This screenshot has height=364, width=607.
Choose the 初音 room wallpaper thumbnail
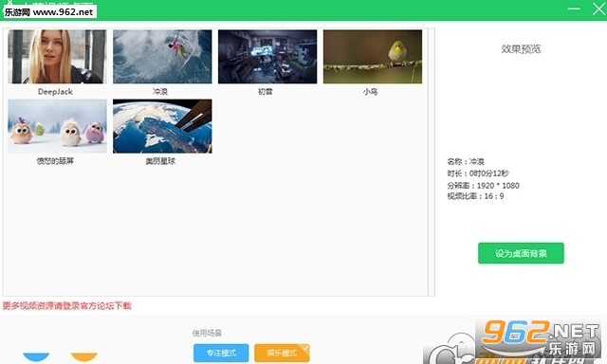267,57
